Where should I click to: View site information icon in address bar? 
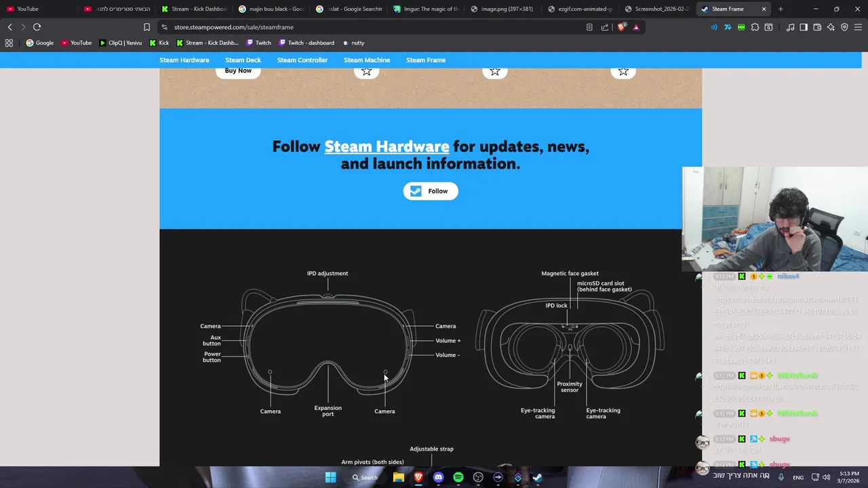tap(164, 27)
